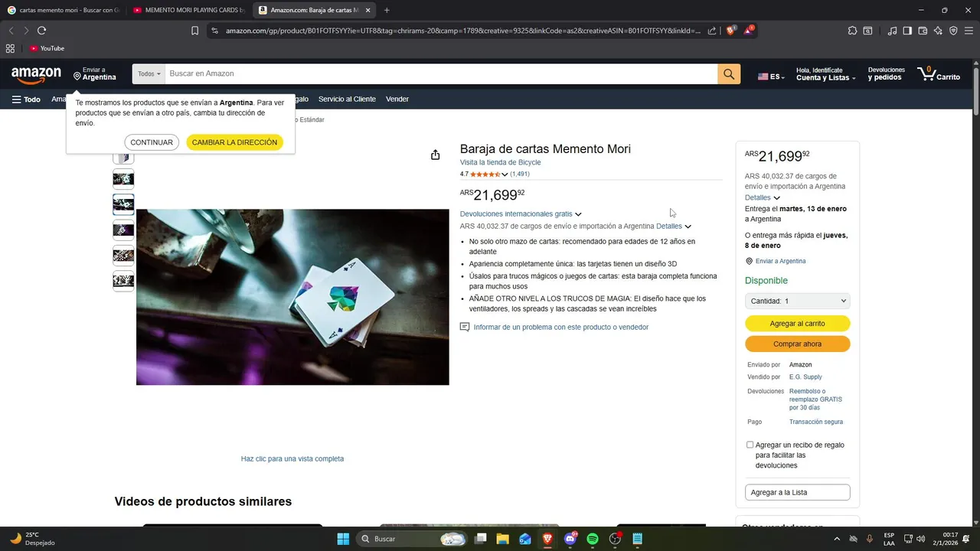Open the Todo hamburger menu
This screenshot has width=980, height=551.
click(x=26, y=99)
